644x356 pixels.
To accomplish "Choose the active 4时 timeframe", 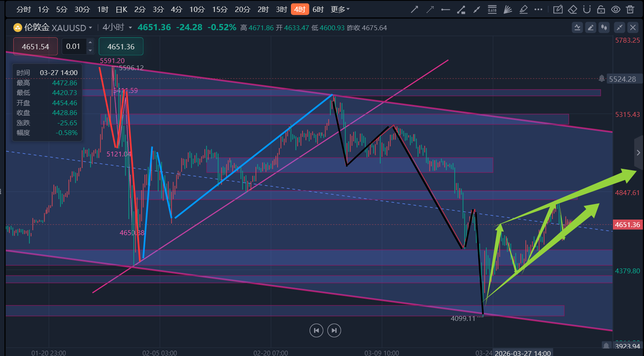I will pyautogui.click(x=299, y=9).
